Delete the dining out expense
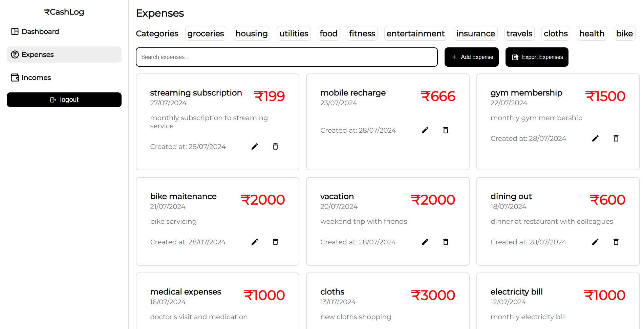 click(616, 242)
